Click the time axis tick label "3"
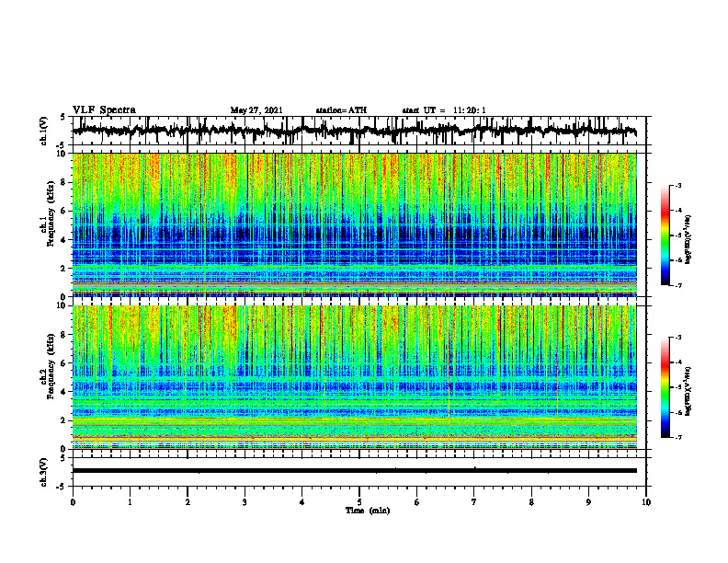The height and width of the screenshot is (563, 728). click(x=245, y=502)
